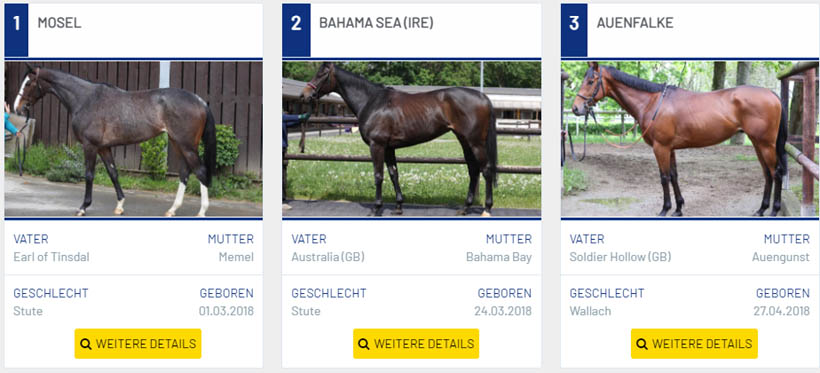Viewport: 820px width, 373px height.
Task: Click dam name Auengunst
Action: (781, 257)
